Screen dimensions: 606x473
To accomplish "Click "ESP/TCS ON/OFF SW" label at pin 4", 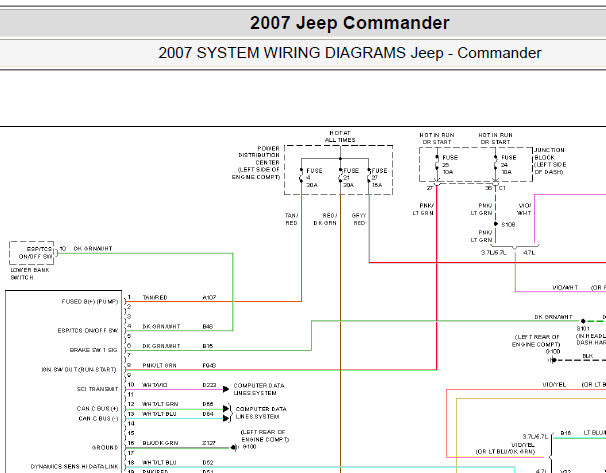I will [x=88, y=331].
